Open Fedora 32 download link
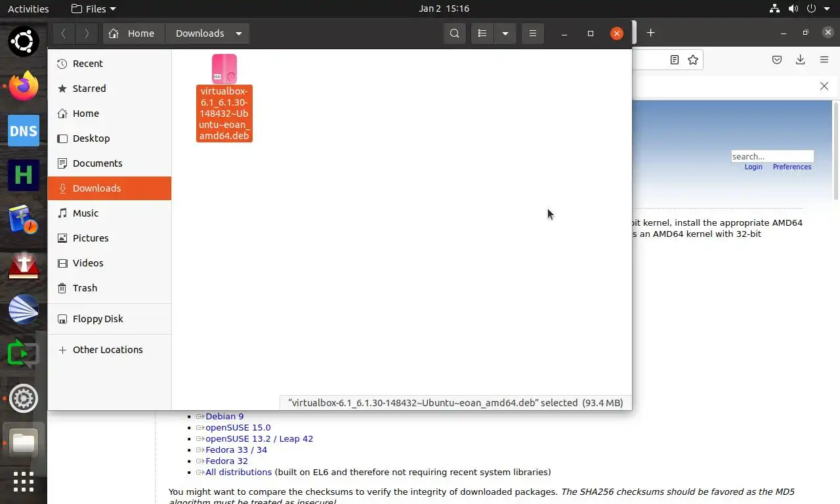This screenshot has height=504, width=840. tap(226, 461)
